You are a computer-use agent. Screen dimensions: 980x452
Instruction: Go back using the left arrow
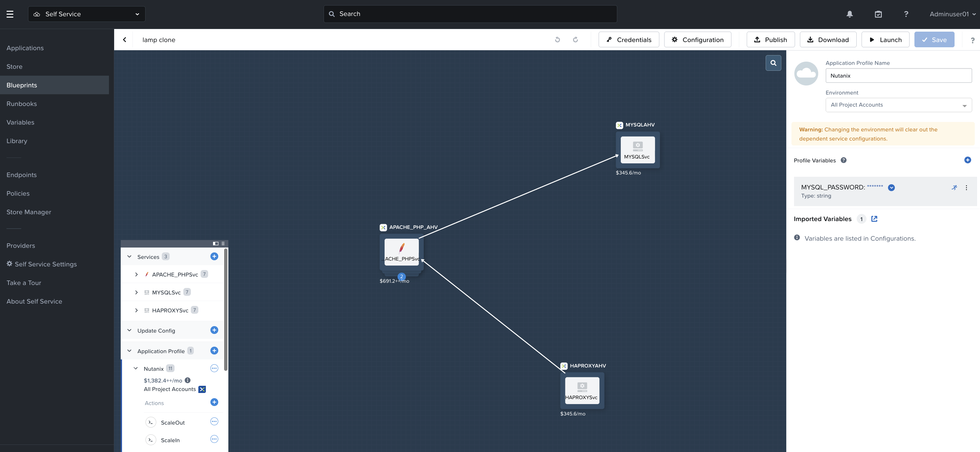click(124, 39)
